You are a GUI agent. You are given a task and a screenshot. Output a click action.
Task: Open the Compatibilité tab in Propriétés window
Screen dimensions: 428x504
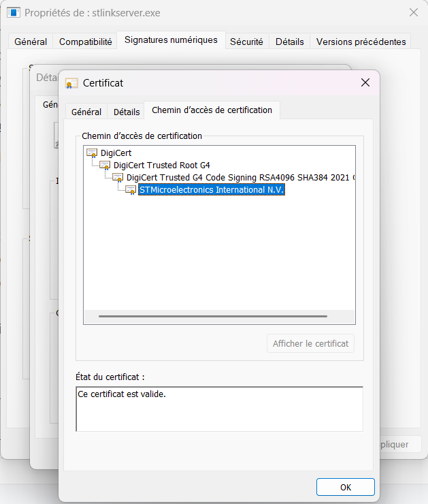86,42
